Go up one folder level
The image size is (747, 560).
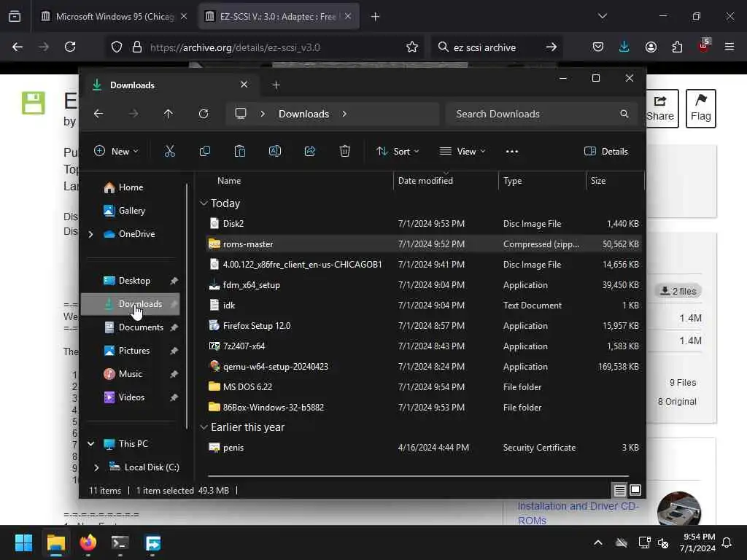pos(169,114)
